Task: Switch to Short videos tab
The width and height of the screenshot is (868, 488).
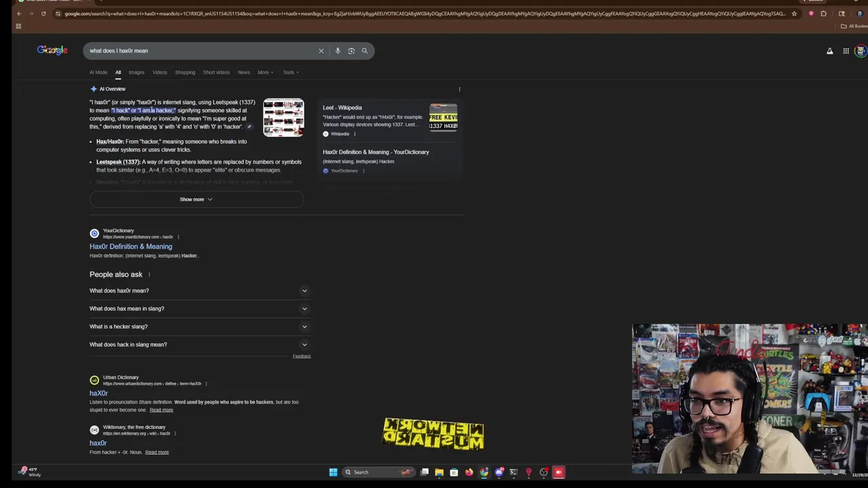Action: tap(216, 73)
